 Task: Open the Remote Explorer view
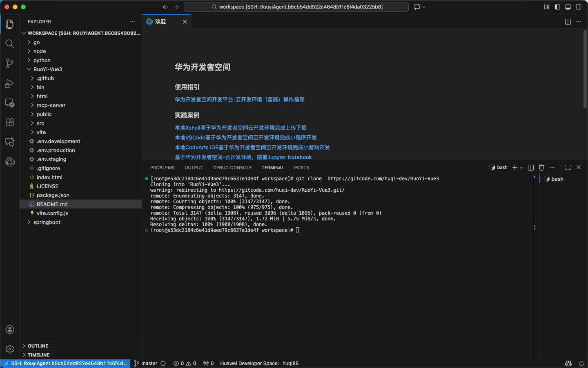tap(10, 103)
